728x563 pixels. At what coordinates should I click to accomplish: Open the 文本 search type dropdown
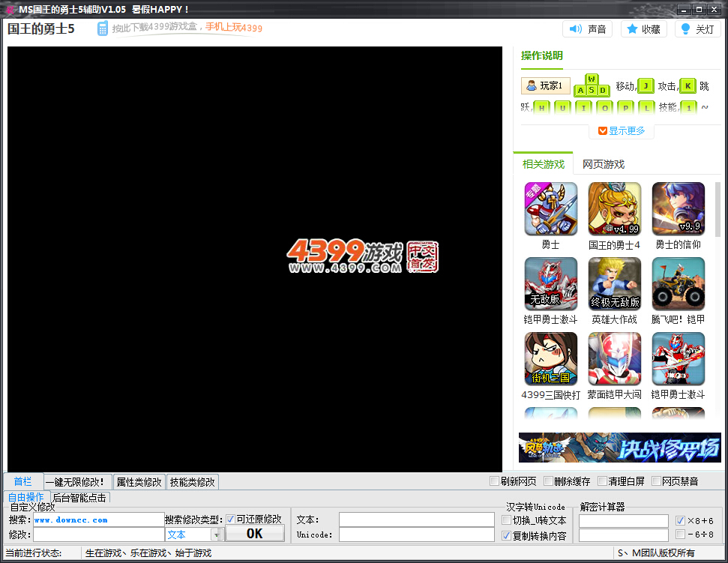pyautogui.click(x=217, y=534)
